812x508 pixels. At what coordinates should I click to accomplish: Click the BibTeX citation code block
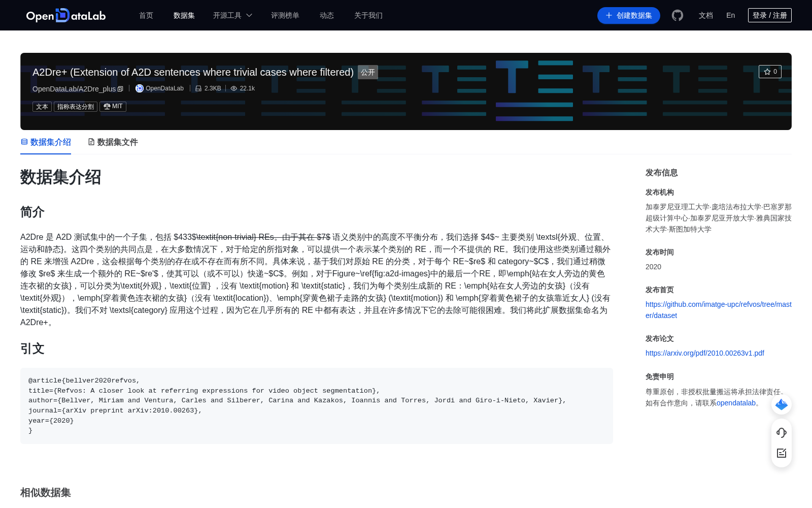click(317, 406)
